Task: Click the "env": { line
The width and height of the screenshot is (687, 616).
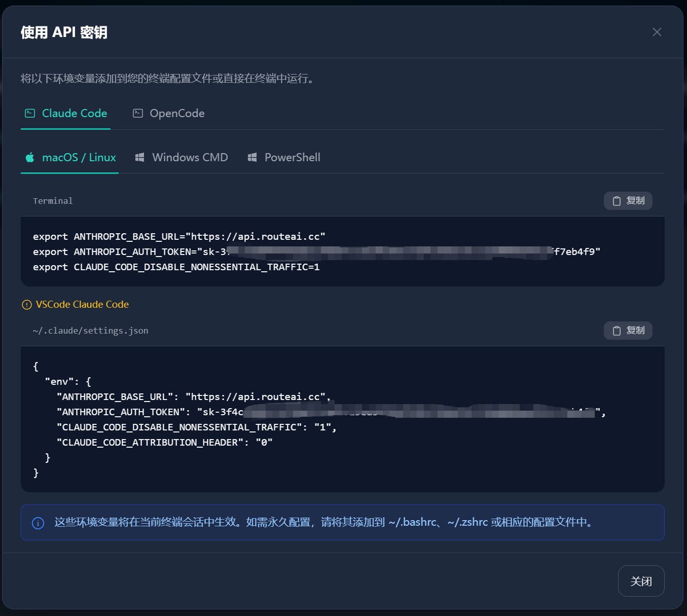Action: [x=68, y=382]
